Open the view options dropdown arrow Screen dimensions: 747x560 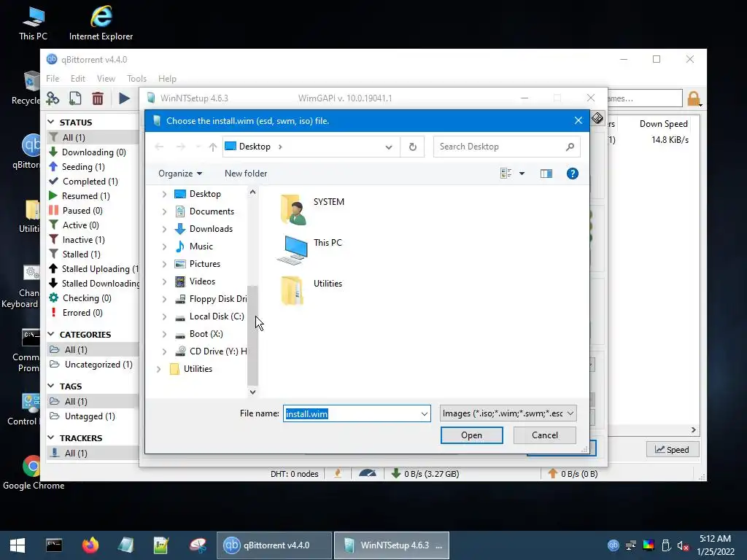point(522,174)
